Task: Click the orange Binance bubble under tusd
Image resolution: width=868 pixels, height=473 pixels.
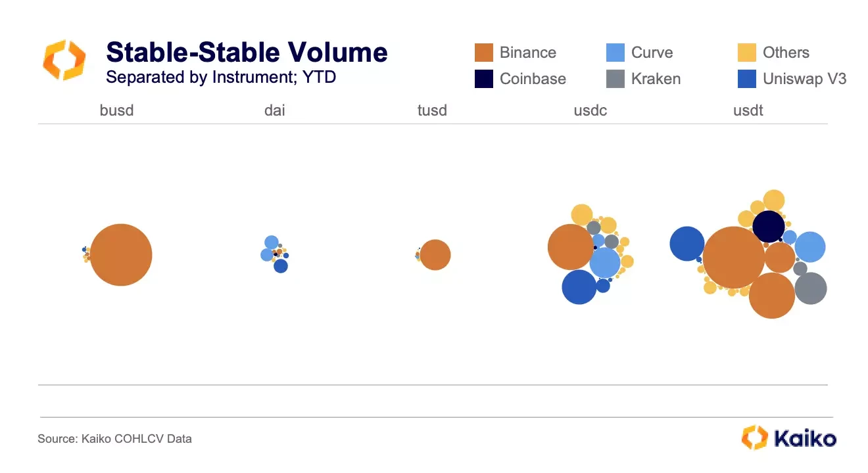Action: pos(435,255)
